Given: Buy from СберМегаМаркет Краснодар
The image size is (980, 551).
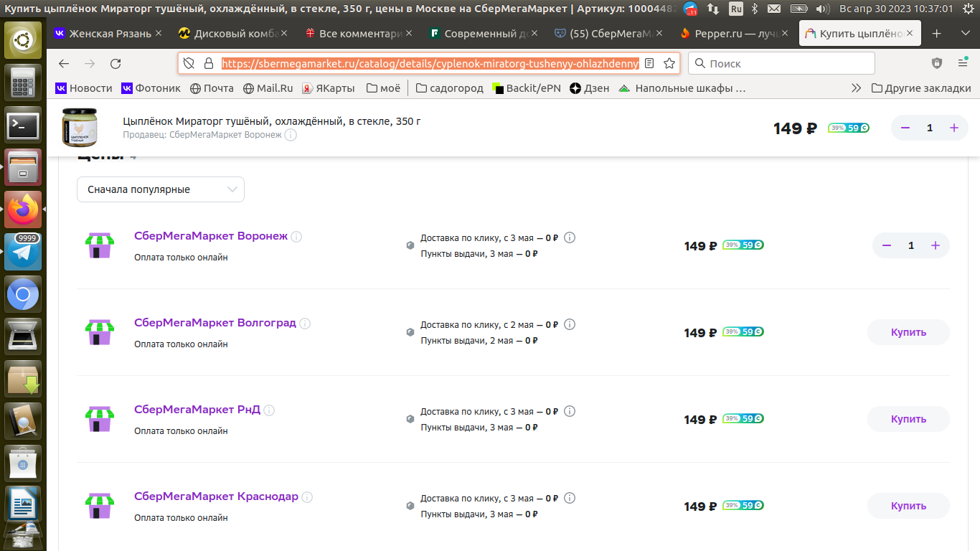Looking at the screenshot, I should (908, 506).
